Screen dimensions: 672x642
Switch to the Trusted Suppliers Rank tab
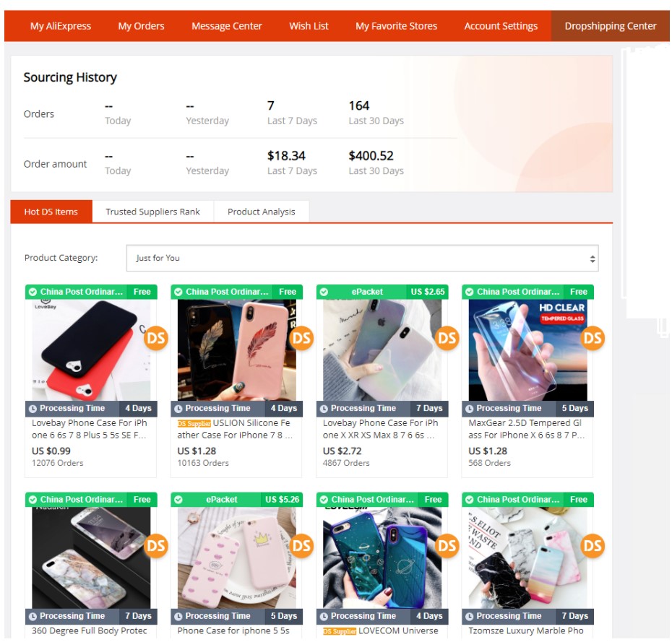click(x=152, y=212)
